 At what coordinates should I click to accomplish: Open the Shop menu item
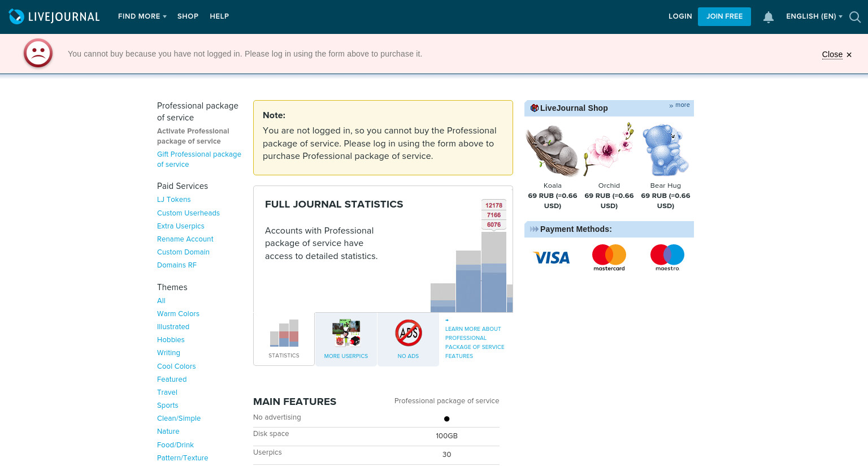tap(188, 16)
